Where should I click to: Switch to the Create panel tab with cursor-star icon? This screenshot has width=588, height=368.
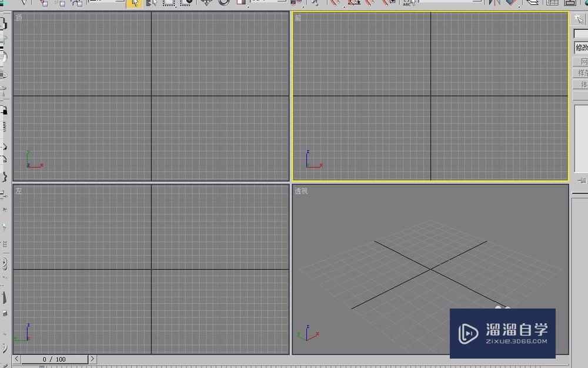[579, 19]
